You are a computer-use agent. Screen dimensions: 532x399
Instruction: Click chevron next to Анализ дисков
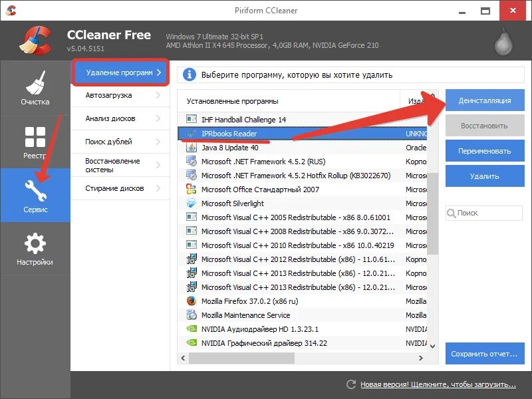point(158,118)
